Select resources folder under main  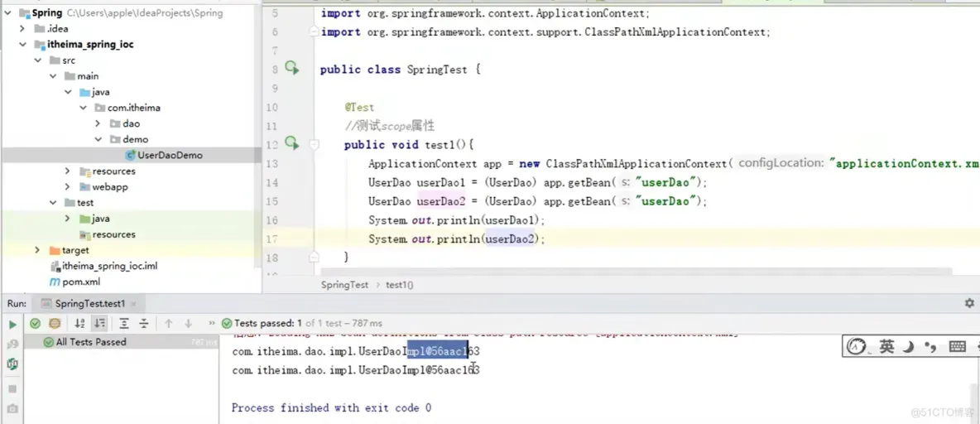click(x=107, y=171)
